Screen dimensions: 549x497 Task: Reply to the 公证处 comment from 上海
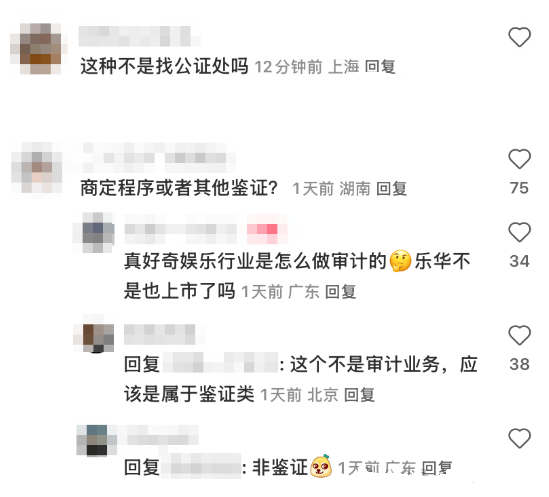(380, 67)
